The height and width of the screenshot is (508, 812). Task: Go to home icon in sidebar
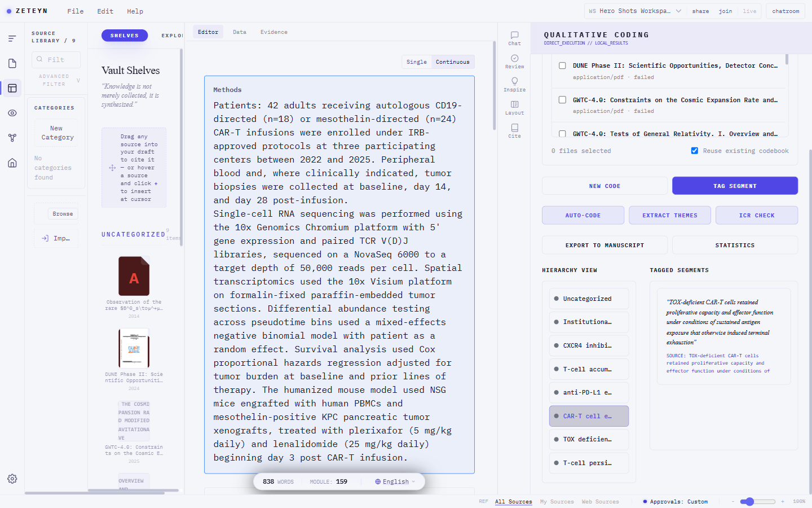[12, 163]
